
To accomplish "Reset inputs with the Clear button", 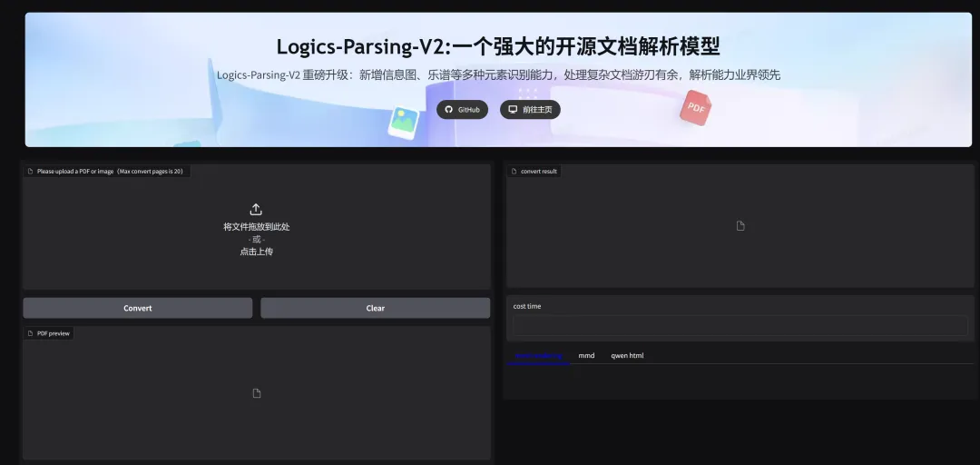I will click(x=375, y=308).
